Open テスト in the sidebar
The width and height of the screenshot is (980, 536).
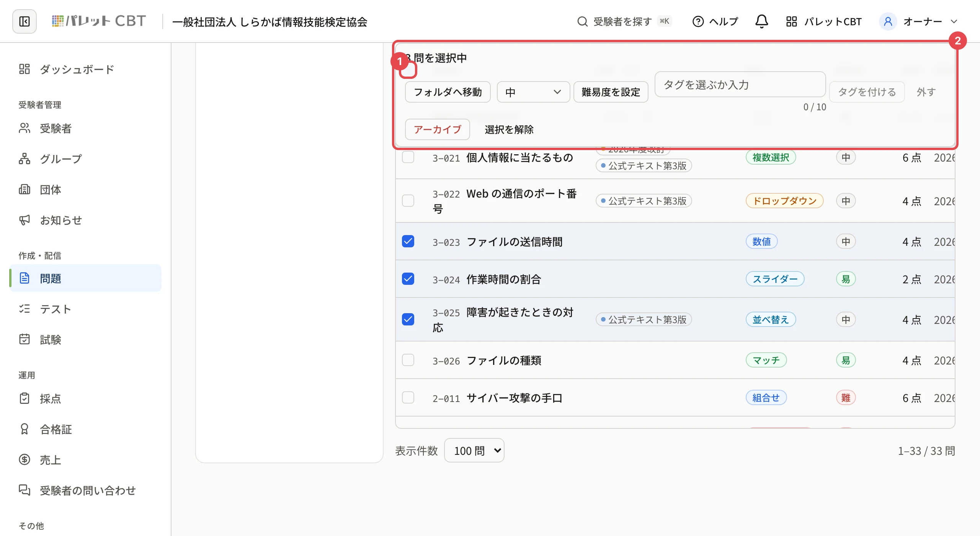85,309
